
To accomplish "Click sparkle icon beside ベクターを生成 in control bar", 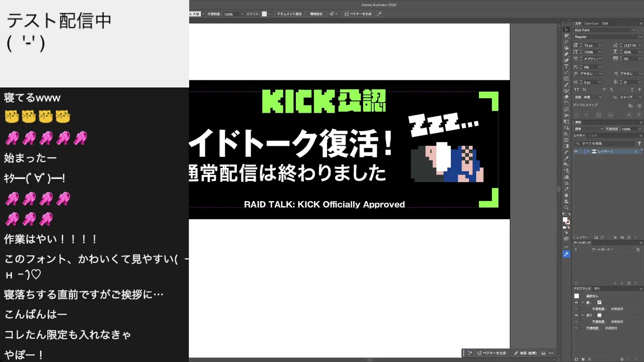I will 379,14.
